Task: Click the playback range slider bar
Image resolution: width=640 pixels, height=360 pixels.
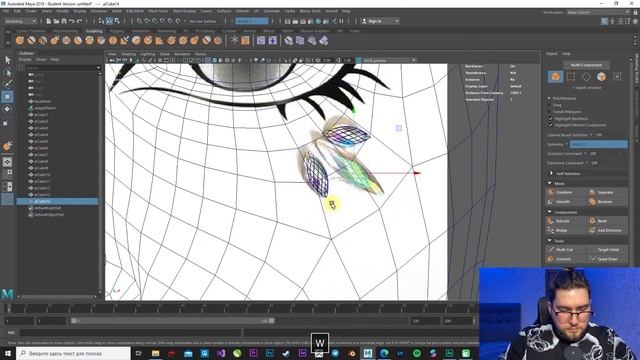Action: click(x=172, y=321)
